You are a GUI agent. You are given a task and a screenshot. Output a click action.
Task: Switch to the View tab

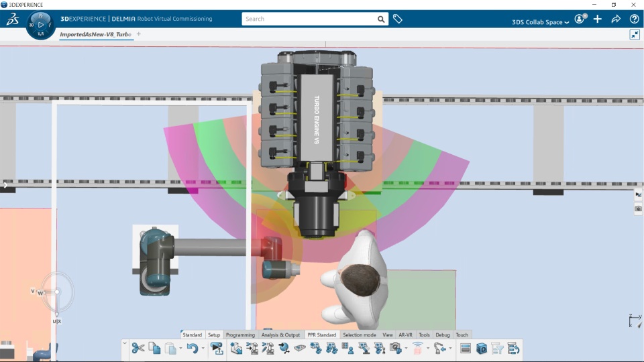387,335
